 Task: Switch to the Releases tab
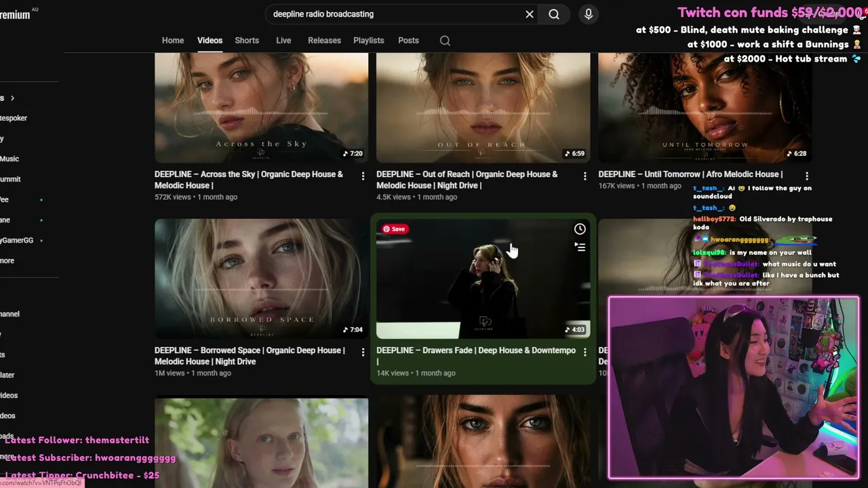click(x=324, y=41)
